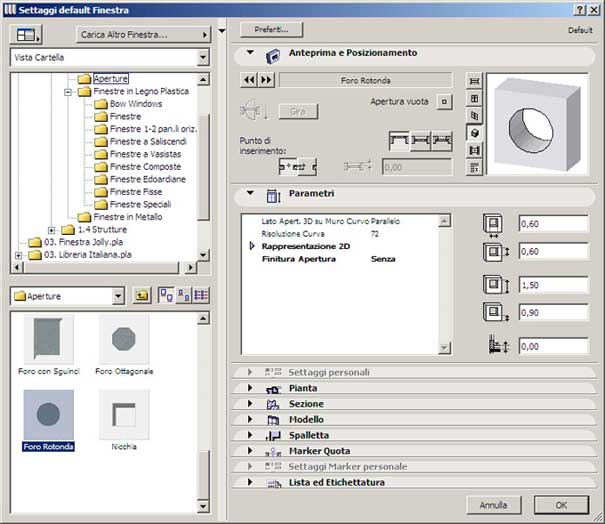Click the up-one-folder icon beside Aperture

pos(143,296)
